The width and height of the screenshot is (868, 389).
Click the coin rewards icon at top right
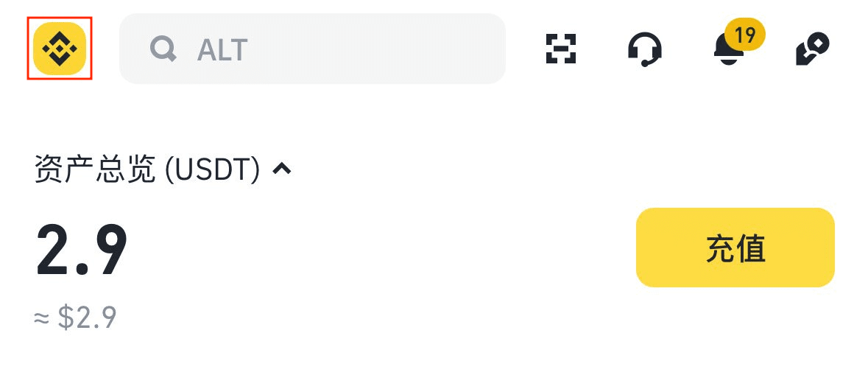(813, 49)
